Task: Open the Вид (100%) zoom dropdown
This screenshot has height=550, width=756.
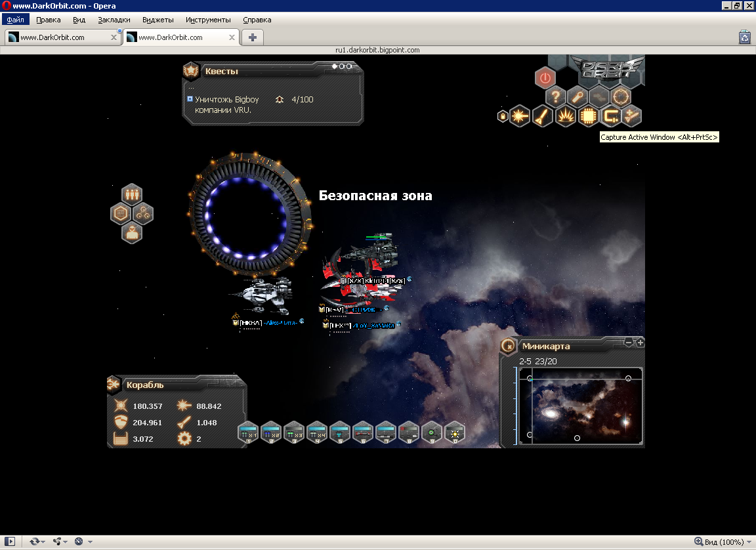Action: [x=723, y=542]
